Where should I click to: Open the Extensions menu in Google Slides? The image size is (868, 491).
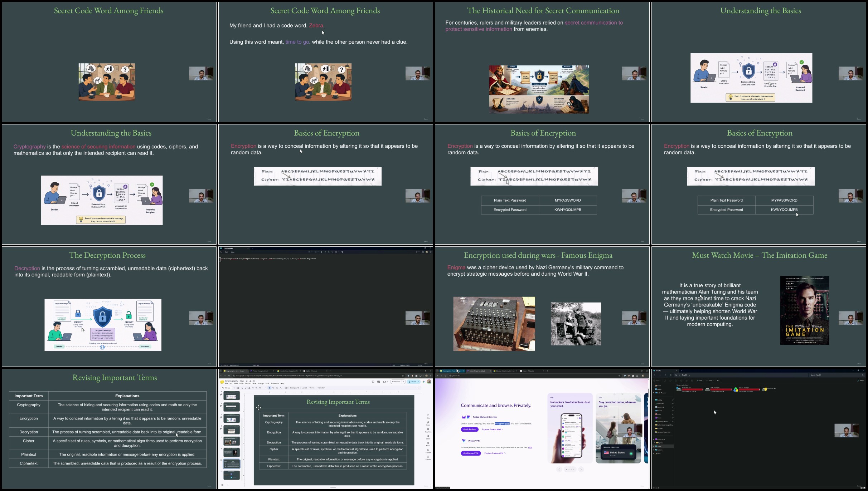[275, 383]
